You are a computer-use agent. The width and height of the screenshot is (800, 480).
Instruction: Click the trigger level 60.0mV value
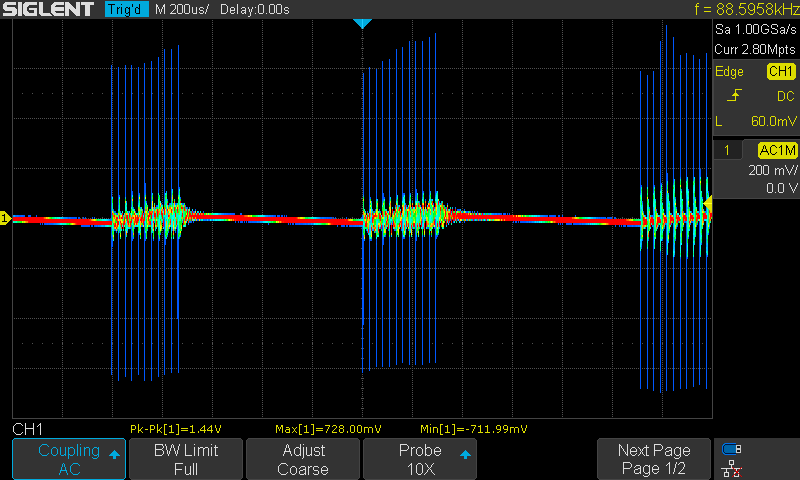point(773,121)
